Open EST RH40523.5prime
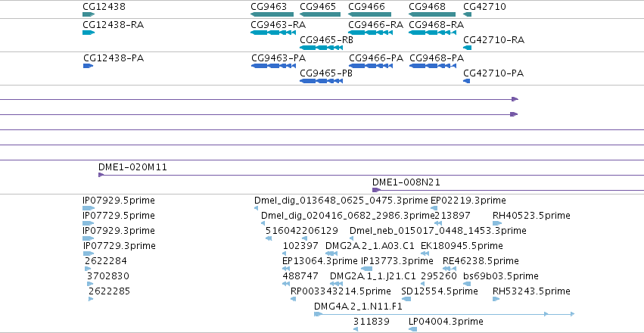 click(531, 216)
